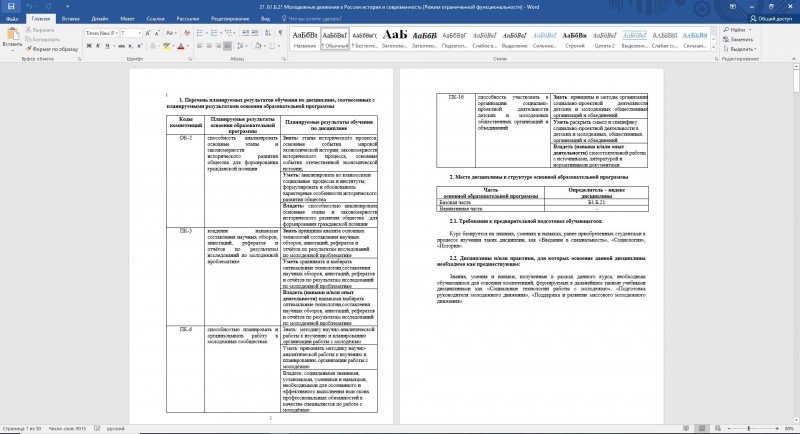800x434 pixels.
Task: Click the zoom slider in the status bar
Action: point(749,429)
